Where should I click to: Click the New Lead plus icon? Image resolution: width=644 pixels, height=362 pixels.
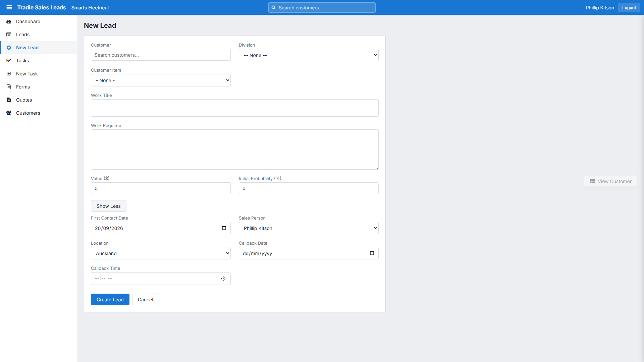9,48
